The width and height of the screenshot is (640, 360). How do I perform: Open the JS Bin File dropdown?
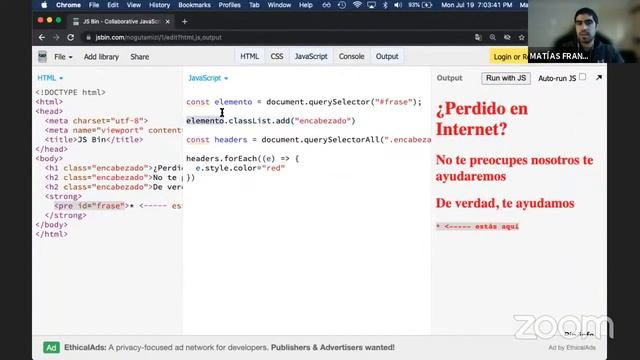point(63,57)
